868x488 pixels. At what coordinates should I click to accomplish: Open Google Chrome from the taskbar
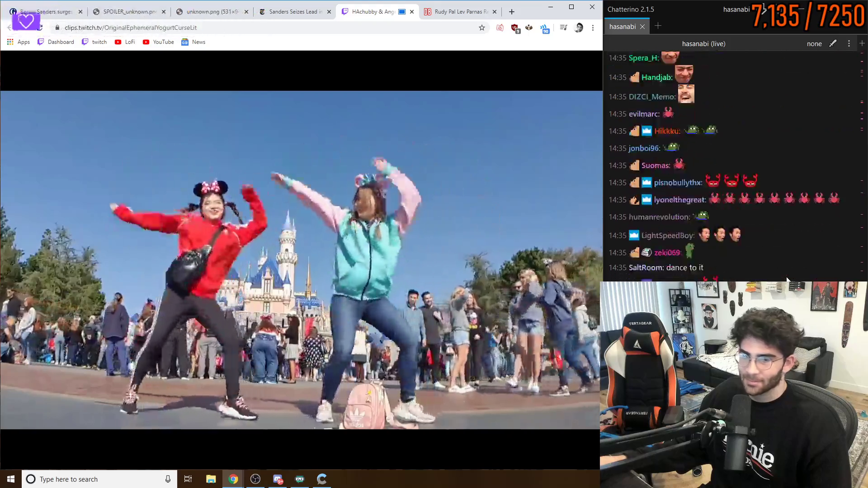point(233,479)
